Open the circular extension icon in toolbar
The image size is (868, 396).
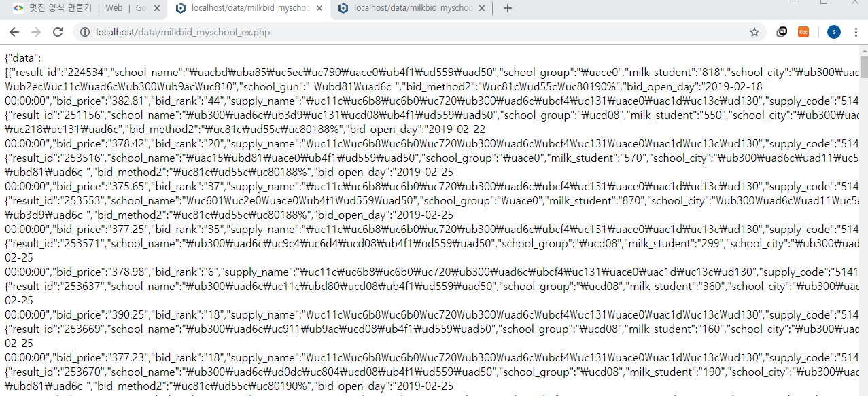[782, 32]
